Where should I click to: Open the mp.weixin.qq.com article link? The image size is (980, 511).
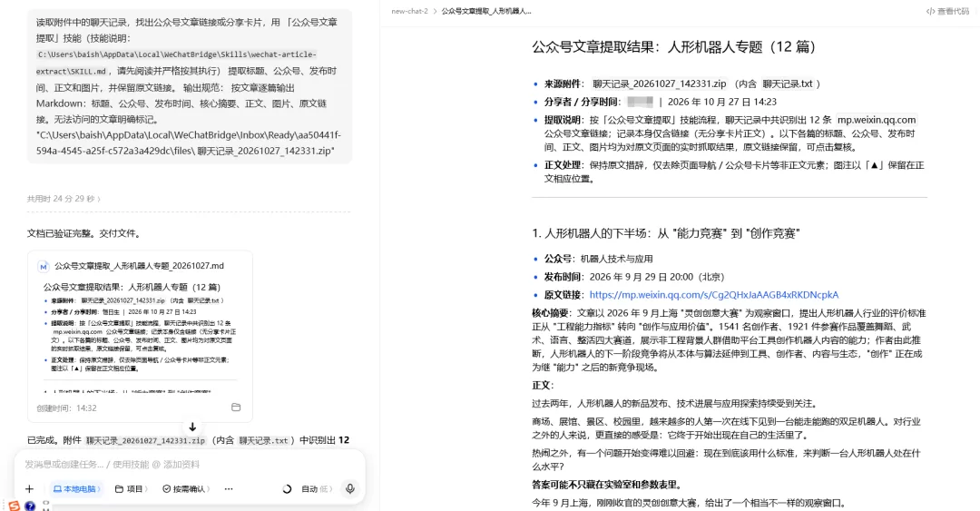point(714,295)
